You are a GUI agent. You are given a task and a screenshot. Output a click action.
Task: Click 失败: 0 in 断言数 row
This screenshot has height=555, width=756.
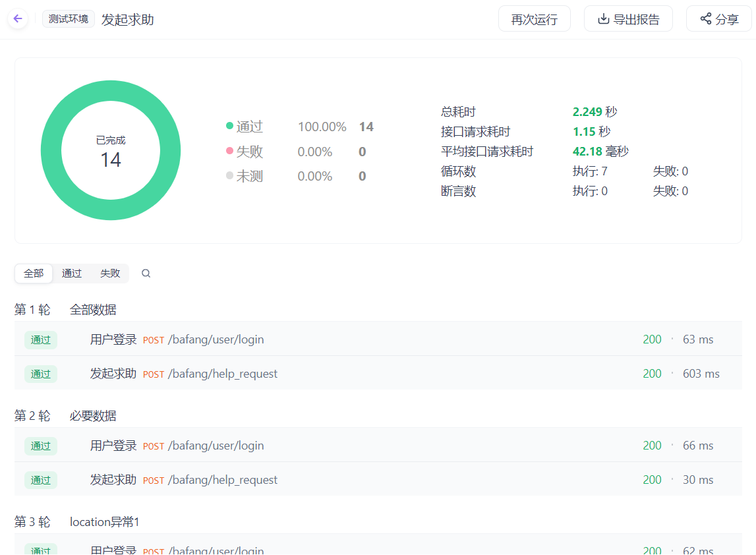coord(670,191)
